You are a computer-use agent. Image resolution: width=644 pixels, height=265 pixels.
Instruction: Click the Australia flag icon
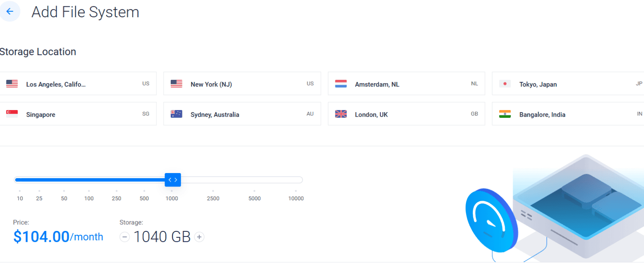coord(176,114)
